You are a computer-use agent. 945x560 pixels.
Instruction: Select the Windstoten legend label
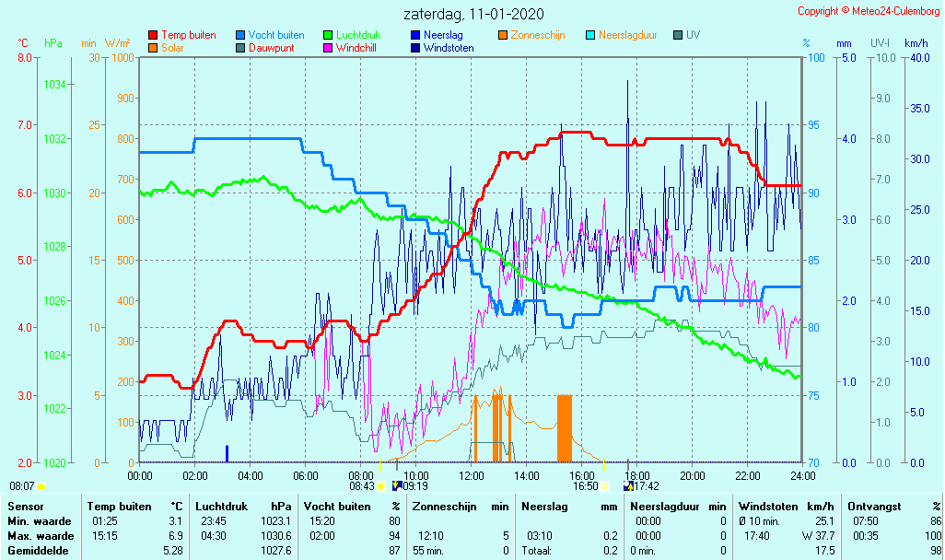click(x=449, y=48)
